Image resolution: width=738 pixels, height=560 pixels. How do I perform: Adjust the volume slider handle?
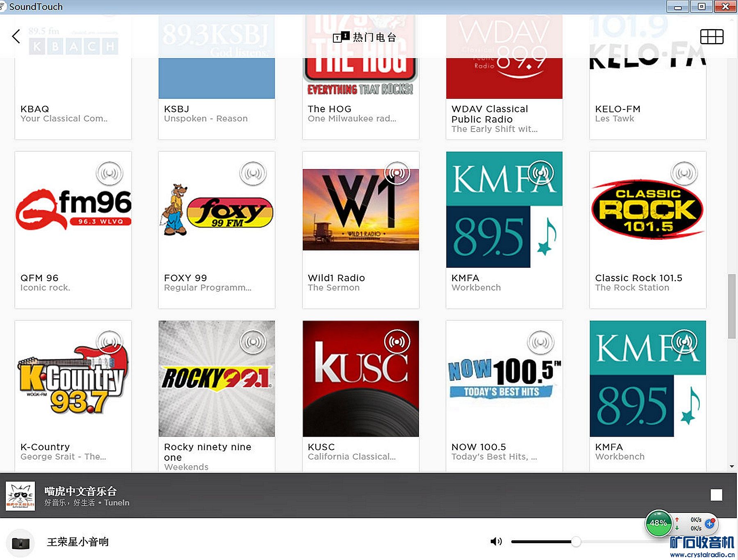click(576, 542)
